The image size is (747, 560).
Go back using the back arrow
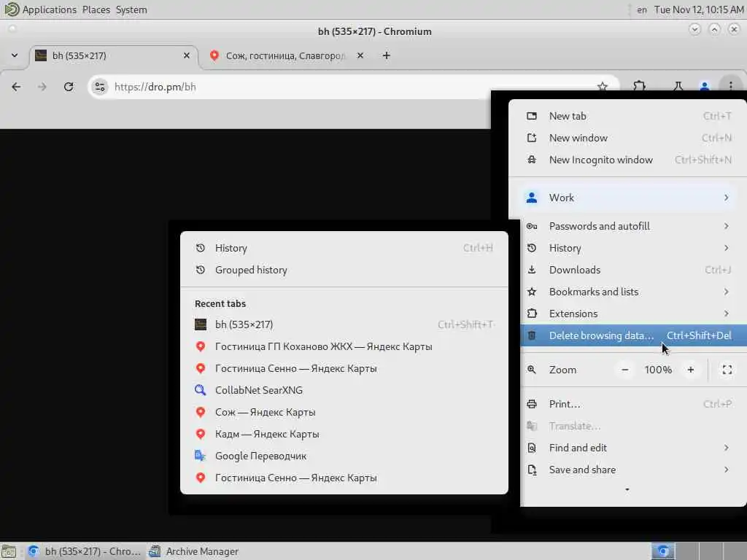pyautogui.click(x=16, y=87)
